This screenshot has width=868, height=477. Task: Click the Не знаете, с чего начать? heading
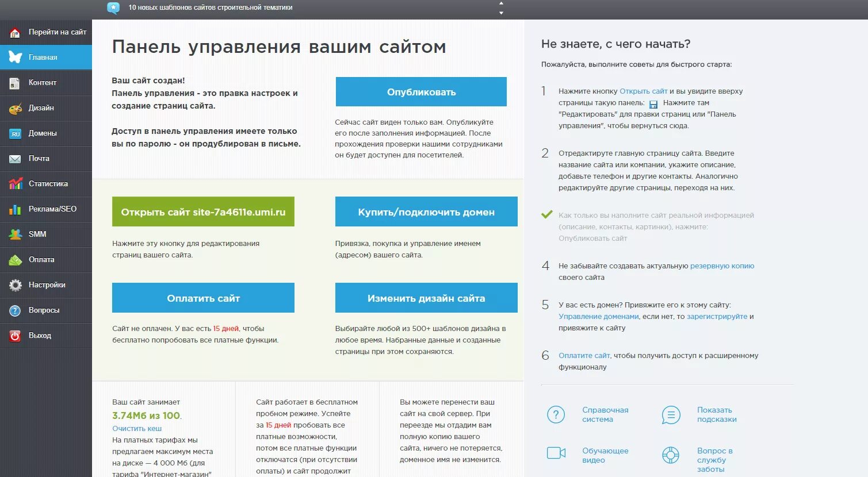tap(615, 44)
